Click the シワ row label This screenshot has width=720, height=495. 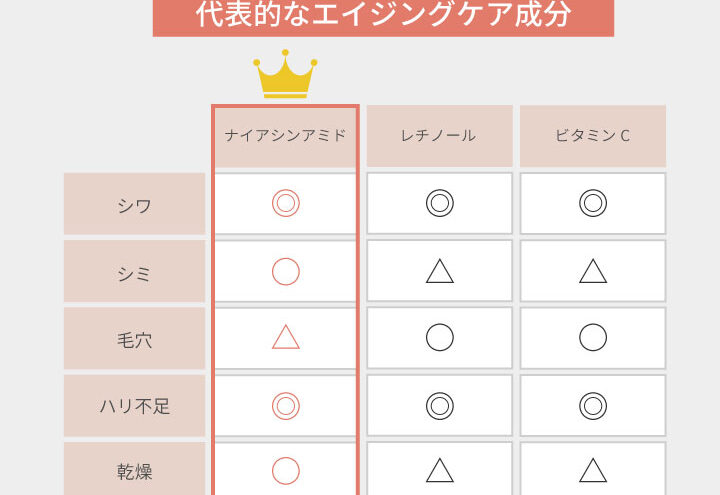coord(134,204)
